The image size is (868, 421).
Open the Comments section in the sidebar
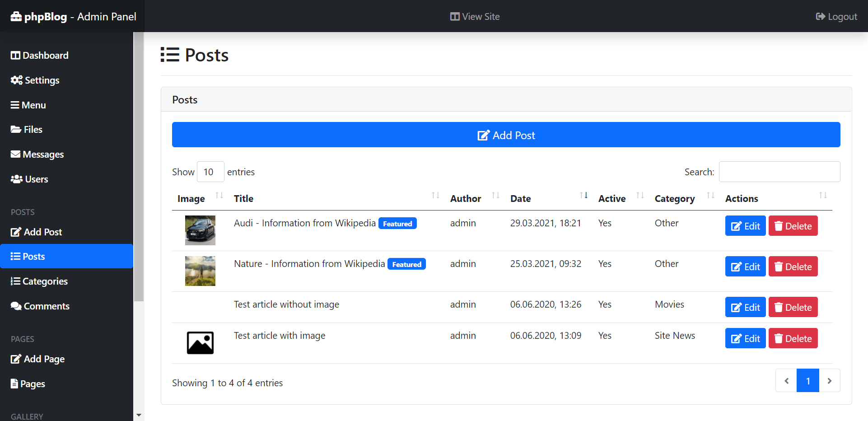tap(40, 306)
